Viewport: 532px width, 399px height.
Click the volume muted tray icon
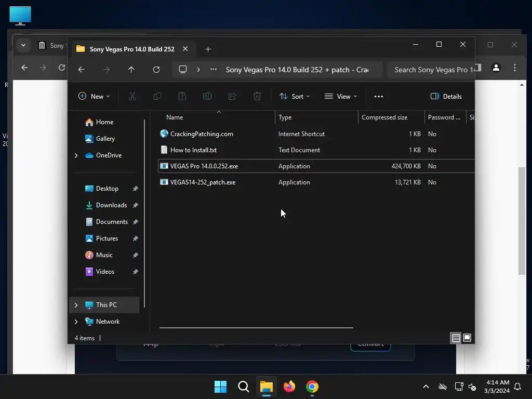tap(472, 387)
